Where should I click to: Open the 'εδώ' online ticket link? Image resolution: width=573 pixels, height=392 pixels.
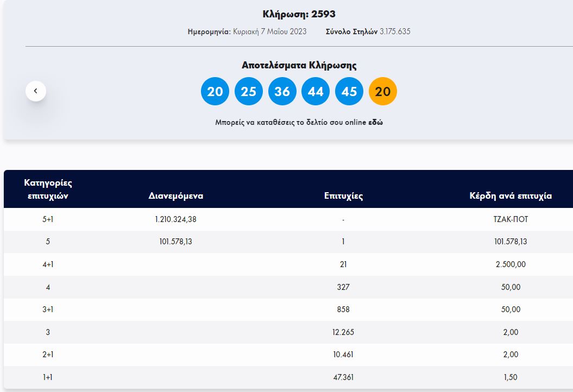(x=375, y=123)
